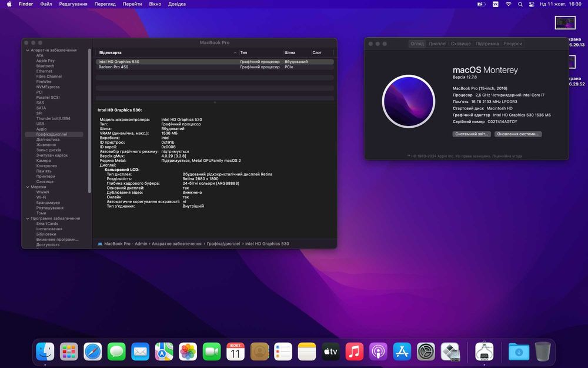Screen dimensions: 588x368
Task: Switch to Дисплеї tab in About window
Action: click(x=437, y=44)
